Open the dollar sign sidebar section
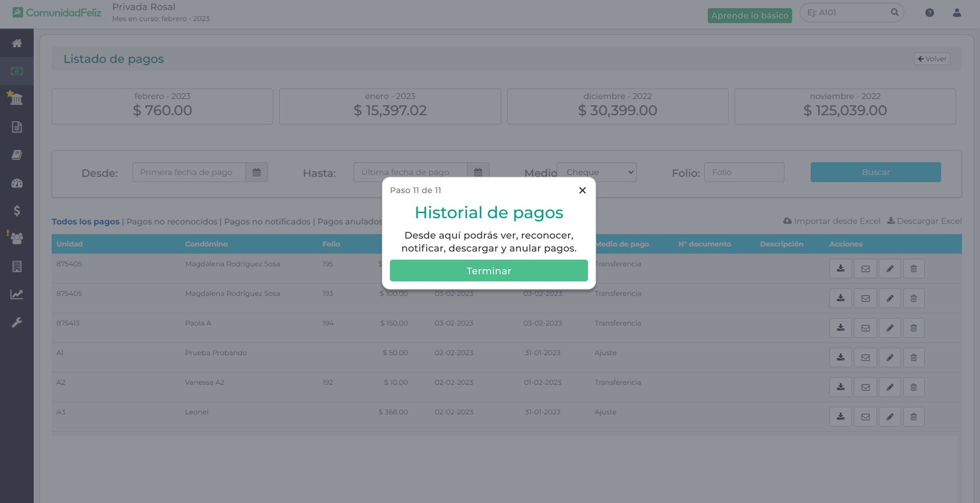 [17, 211]
